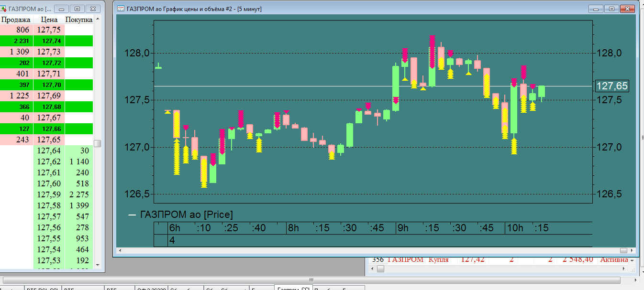Click the current price label 127,65 on the chart
Image resolution: width=644 pixels, height=290 pixels.
(x=611, y=86)
